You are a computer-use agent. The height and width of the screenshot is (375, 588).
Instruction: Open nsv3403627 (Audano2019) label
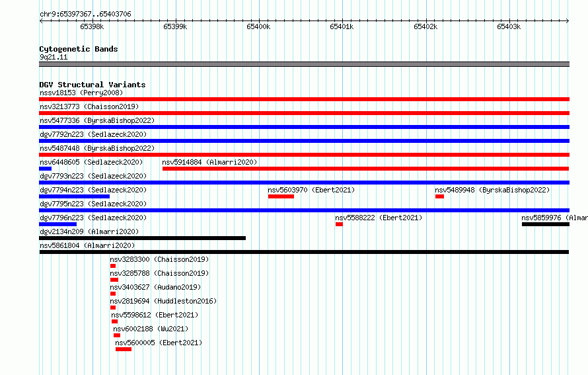(x=155, y=287)
